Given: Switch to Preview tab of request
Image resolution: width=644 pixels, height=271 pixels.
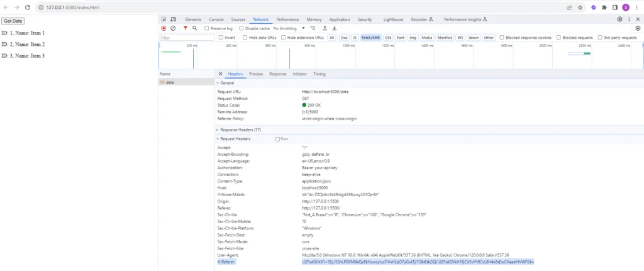Looking at the screenshot, I should point(256,74).
